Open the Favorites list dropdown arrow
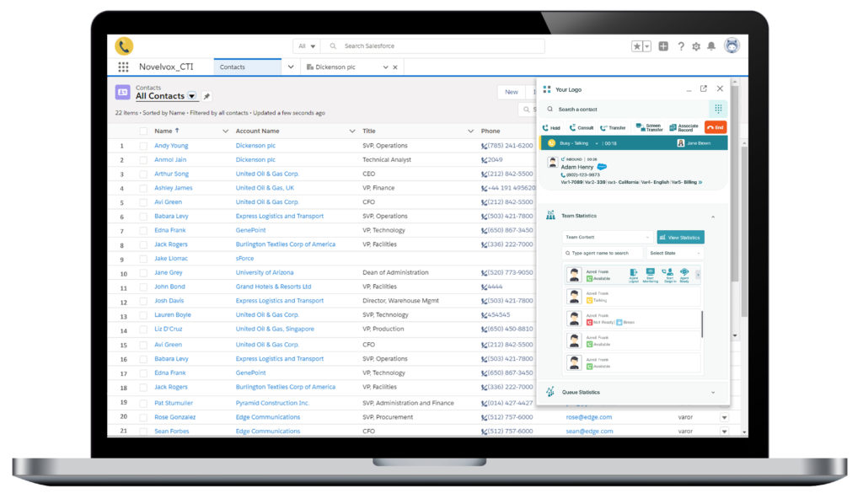Screen dimensions: 863x504 647,46
